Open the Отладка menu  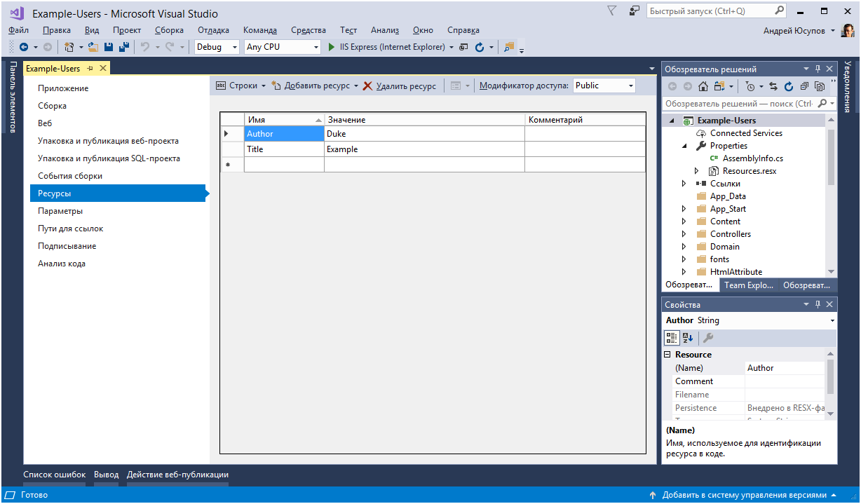click(213, 30)
